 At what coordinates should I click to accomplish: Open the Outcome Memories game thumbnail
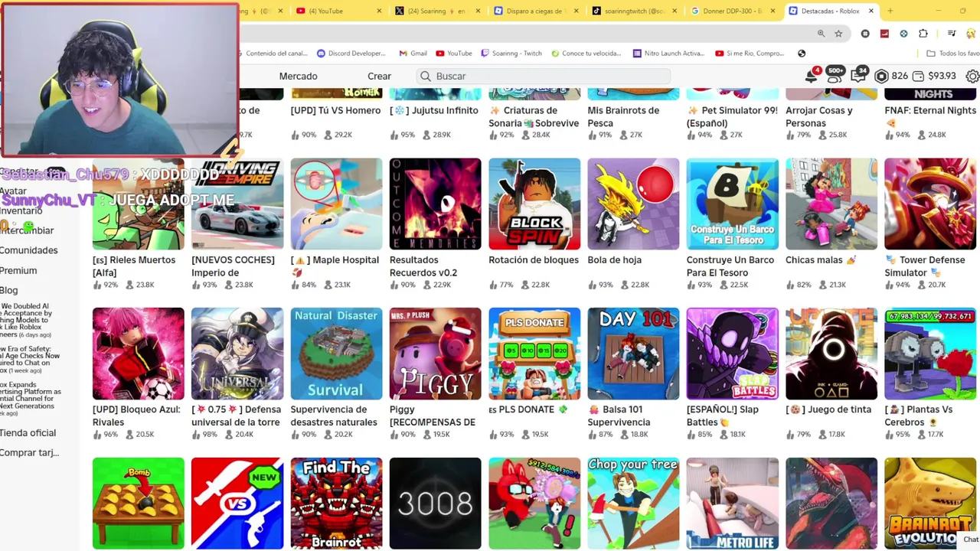pos(435,204)
